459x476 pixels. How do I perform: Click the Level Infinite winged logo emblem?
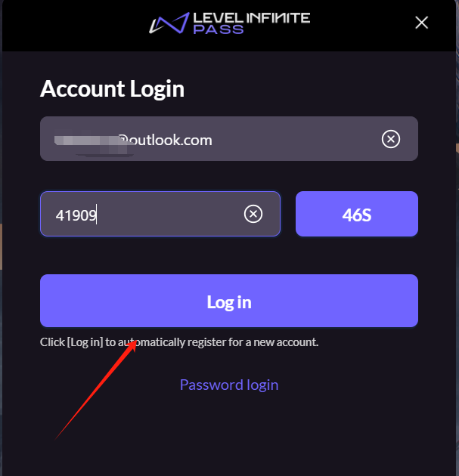pos(169,23)
